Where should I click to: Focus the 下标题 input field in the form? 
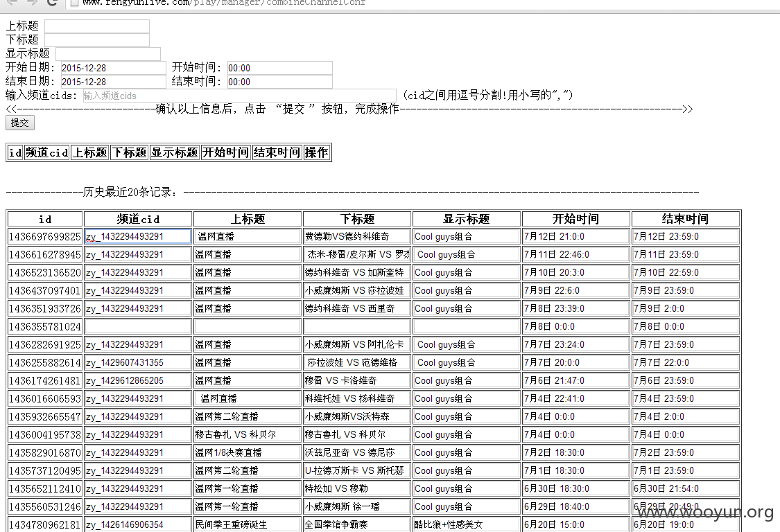click(x=97, y=39)
